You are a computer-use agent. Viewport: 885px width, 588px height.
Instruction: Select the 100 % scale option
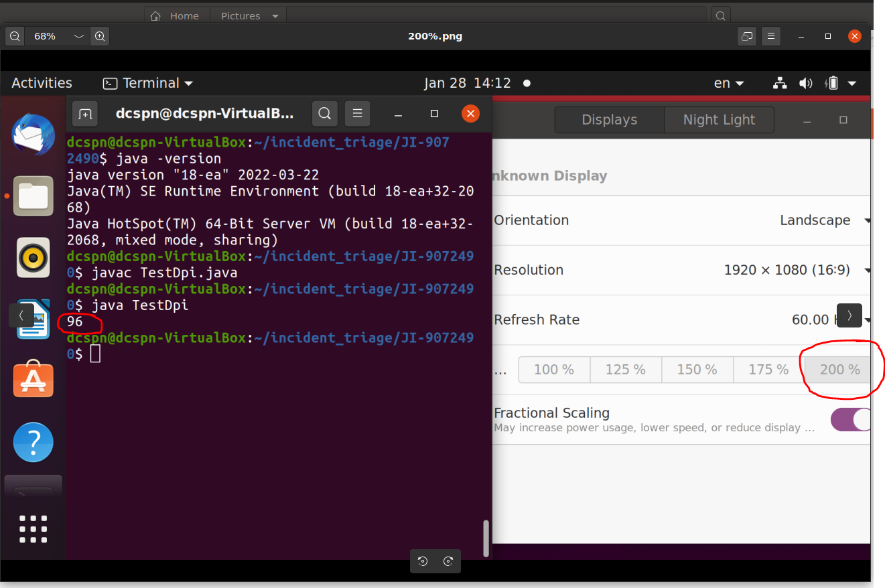[554, 370]
